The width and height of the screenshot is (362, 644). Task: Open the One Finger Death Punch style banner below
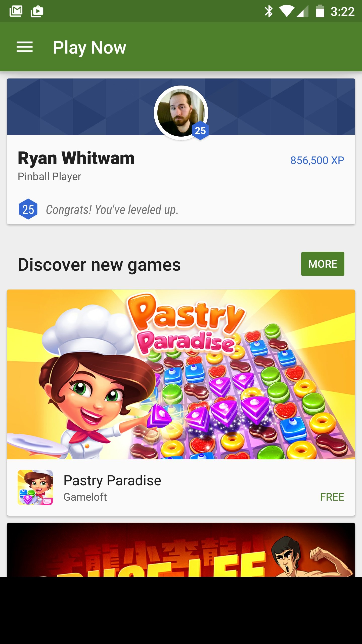tap(181, 550)
